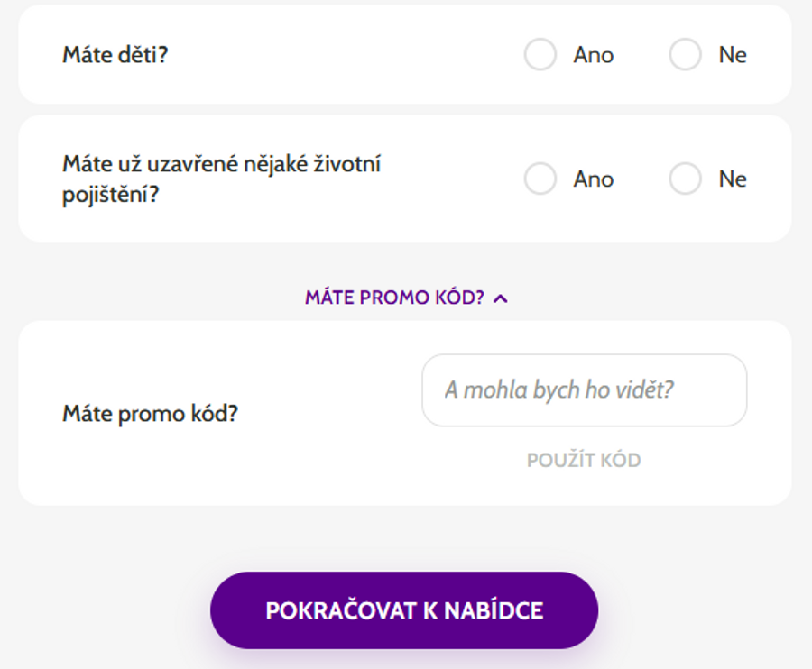Choose "Ano" for existing life insurance question
Viewport: 812px width, 669px height.
[x=540, y=179]
